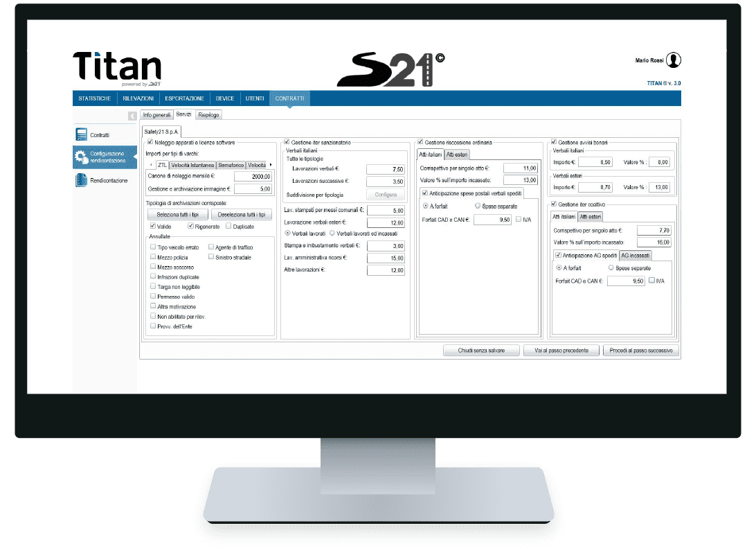Select the Velocità Istantanea tab
The width and height of the screenshot is (756, 555).
[x=192, y=165]
